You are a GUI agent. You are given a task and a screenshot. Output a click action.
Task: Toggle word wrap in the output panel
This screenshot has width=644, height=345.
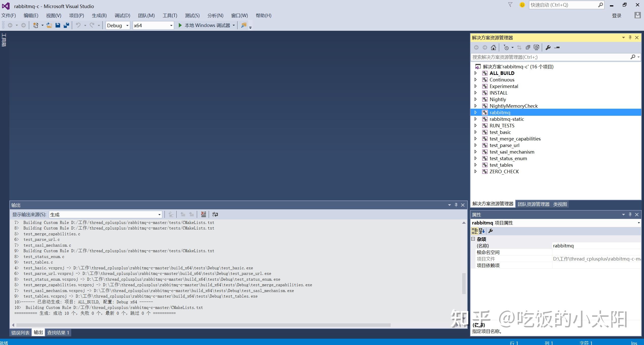click(x=215, y=214)
